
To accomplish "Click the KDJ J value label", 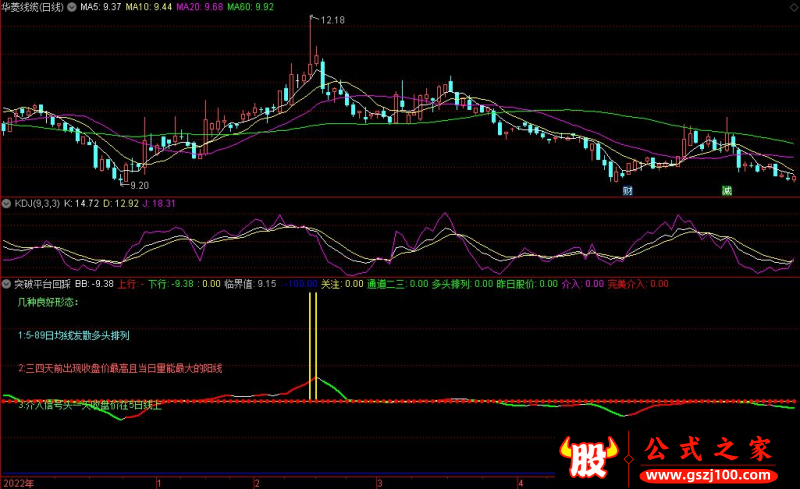I will pos(162,203).
